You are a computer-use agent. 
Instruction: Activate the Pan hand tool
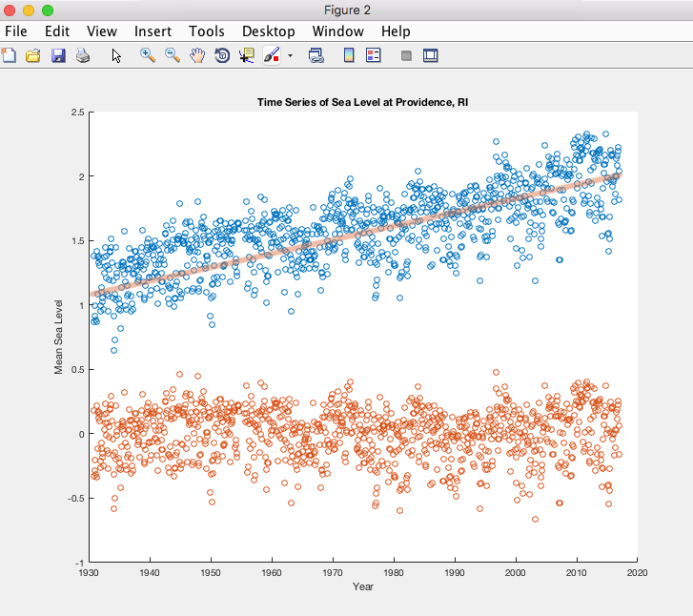coord(197,55)
